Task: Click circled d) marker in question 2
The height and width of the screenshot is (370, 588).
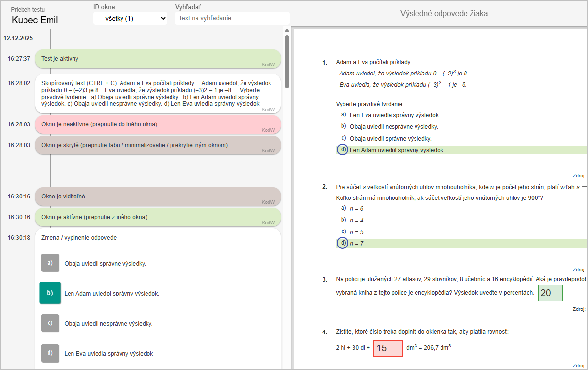Action: tap(343, 243)
